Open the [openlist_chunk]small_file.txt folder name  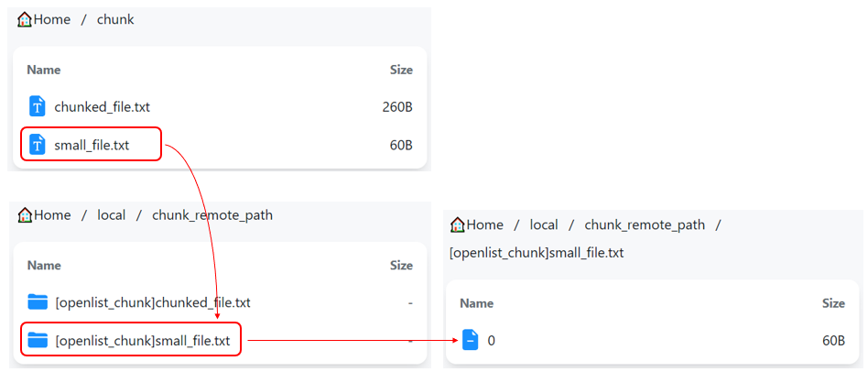coord(143,341)
